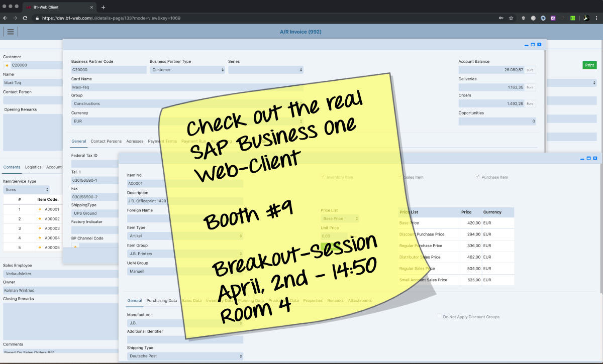Reload the page using the browser refresh icon
The image size is (603, 364).
(25, 18)
